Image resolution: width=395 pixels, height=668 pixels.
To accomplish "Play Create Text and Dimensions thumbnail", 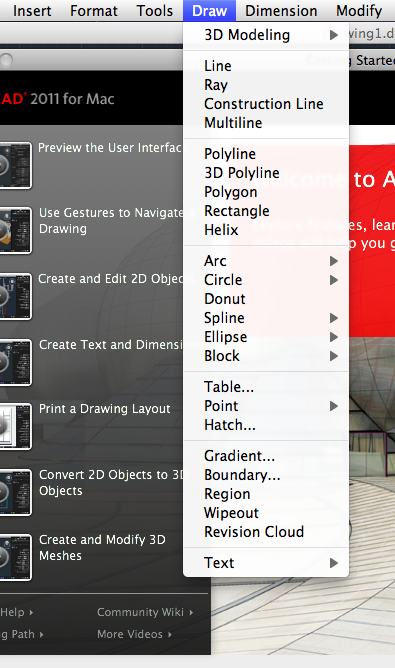I will pos(15,363).
